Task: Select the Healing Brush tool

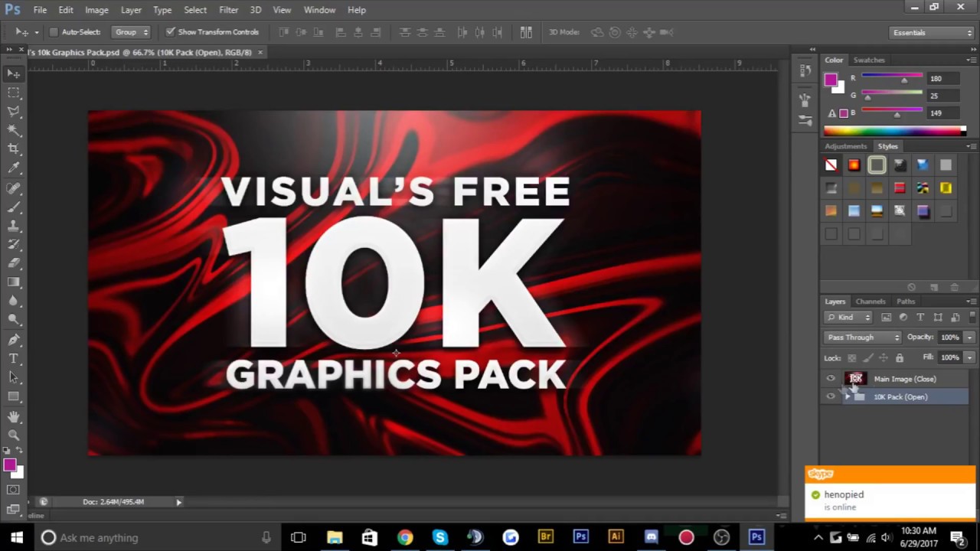Action: point(14,188)
